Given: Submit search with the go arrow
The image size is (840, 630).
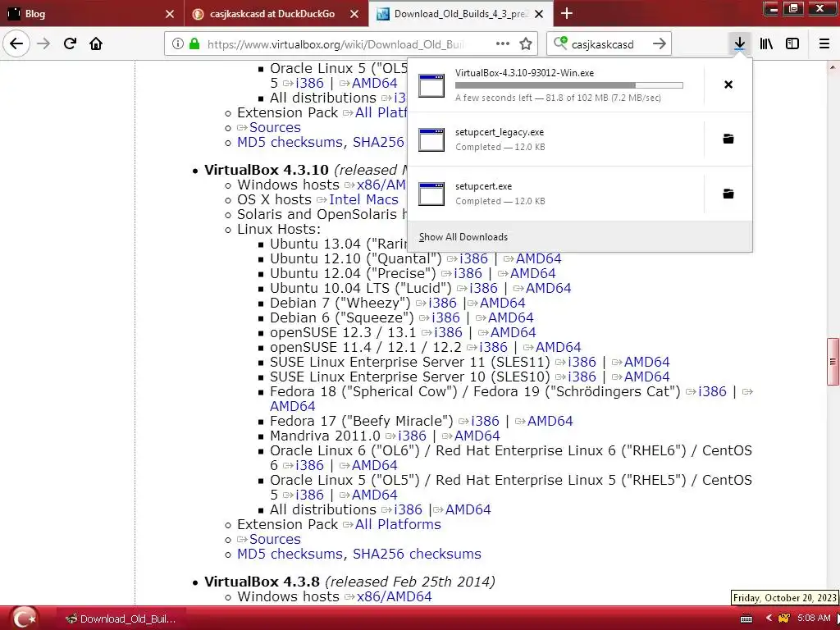Looking at the screenshot, I should tap(660, 44).
